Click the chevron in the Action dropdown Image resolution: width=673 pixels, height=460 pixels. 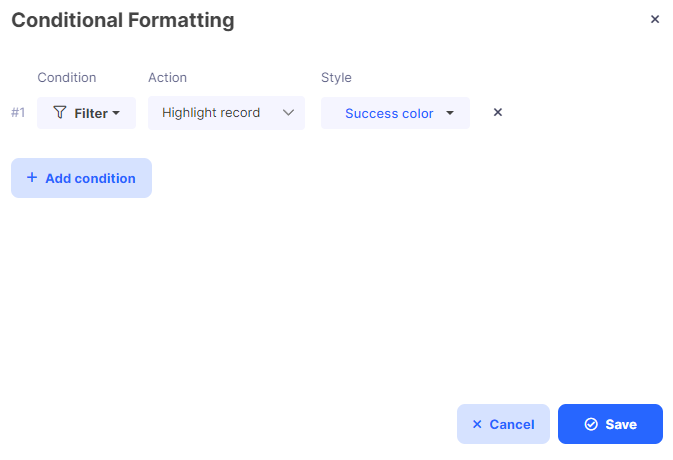click(288, 113)
